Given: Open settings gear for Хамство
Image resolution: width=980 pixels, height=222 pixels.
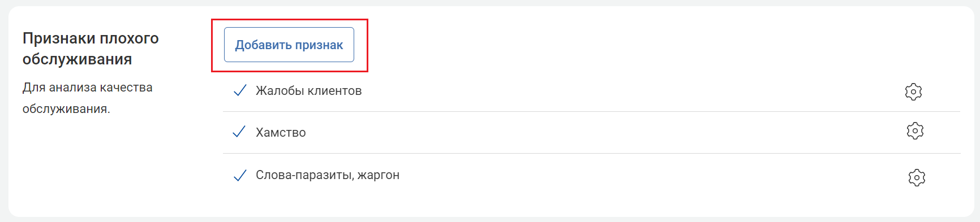Looking at the screenshot, I should coord(915,131).
